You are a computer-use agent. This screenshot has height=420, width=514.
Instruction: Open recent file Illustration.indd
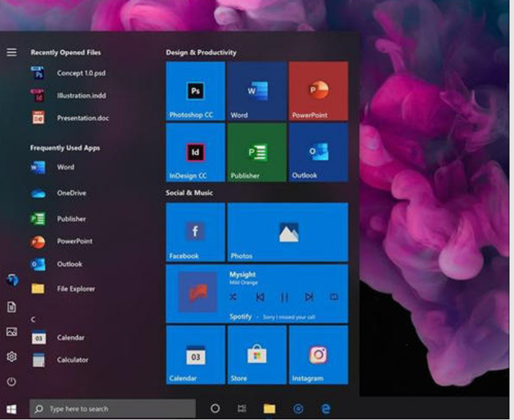tap(68, 95)
